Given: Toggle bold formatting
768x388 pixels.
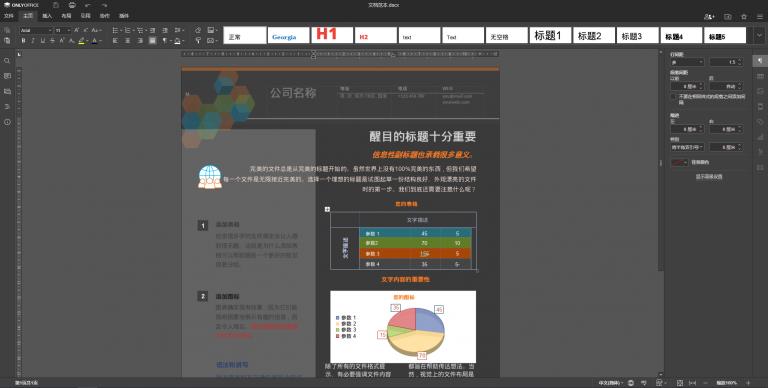Looking at the screenshot, I should click(23, 41).
